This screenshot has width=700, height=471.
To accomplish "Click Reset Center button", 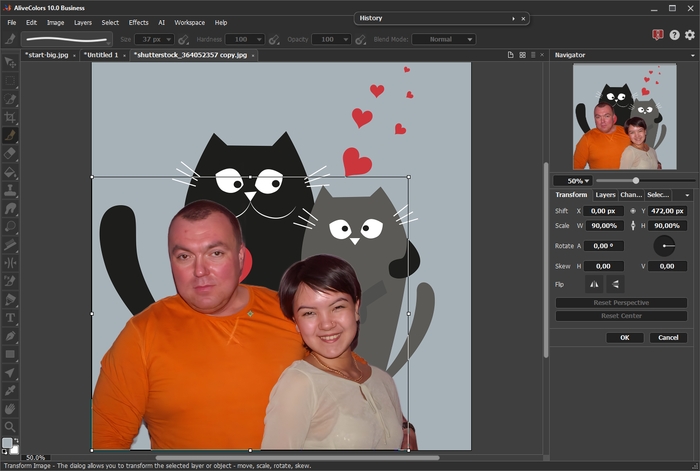I will [x=621, y=316].
